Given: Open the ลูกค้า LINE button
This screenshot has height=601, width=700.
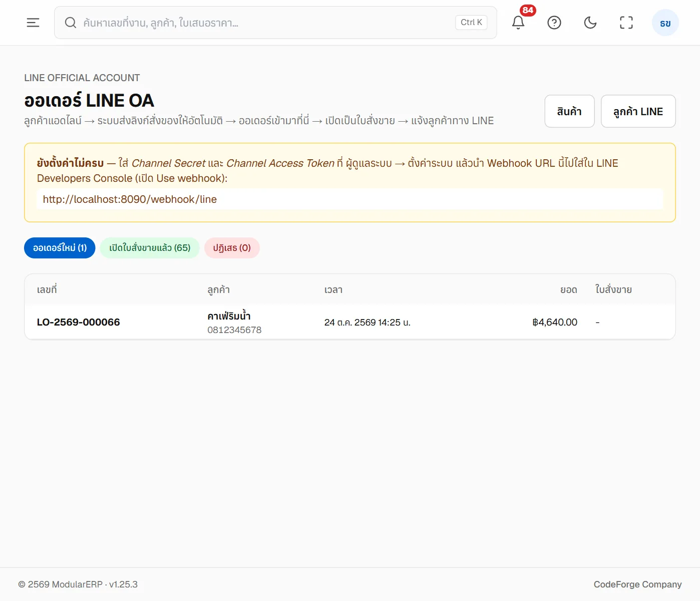Looking at the screenshot, I should click(x=638, y=111).
